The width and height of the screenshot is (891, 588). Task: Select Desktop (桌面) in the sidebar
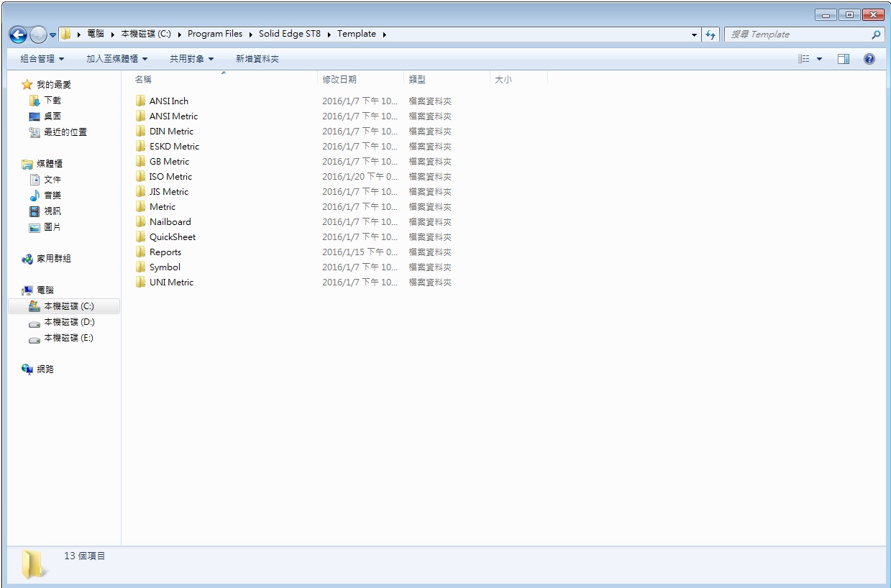[52, 116]
